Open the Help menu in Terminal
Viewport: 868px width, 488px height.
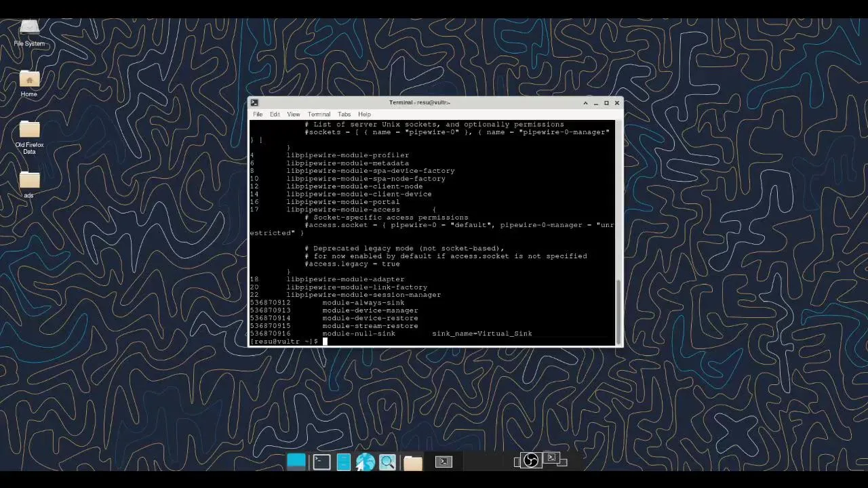(x=364, y=115)
